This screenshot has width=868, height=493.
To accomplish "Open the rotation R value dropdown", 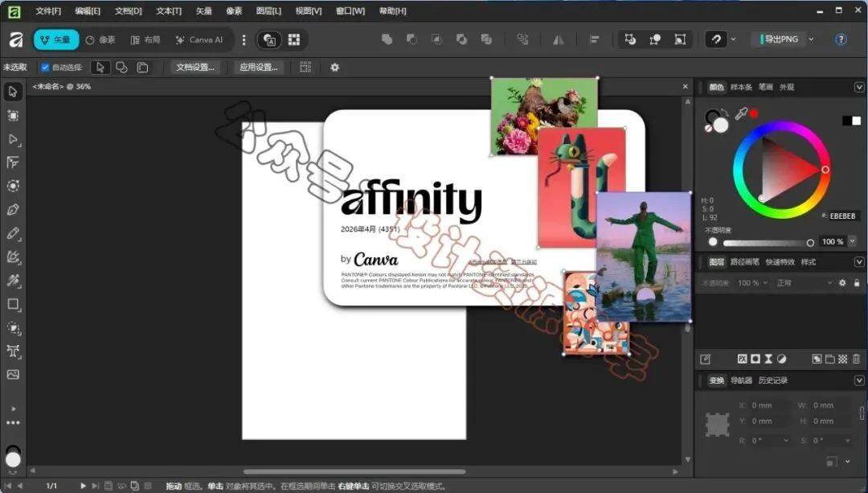I will [x=786, y=441].
